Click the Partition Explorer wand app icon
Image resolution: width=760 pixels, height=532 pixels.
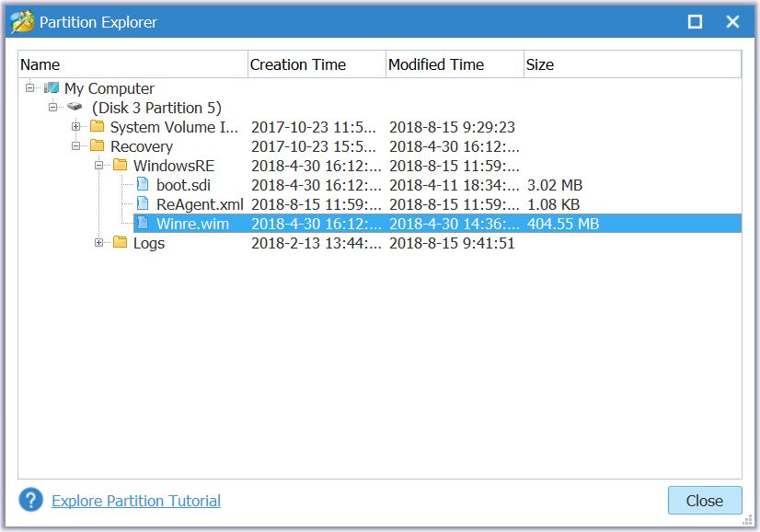tap(22, 22)
